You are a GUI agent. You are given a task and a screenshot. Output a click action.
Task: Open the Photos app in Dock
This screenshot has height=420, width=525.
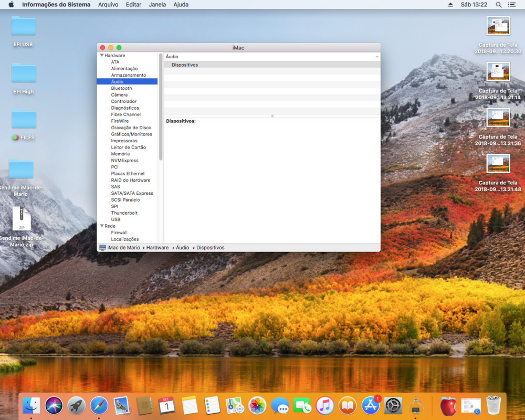[257, 405]
